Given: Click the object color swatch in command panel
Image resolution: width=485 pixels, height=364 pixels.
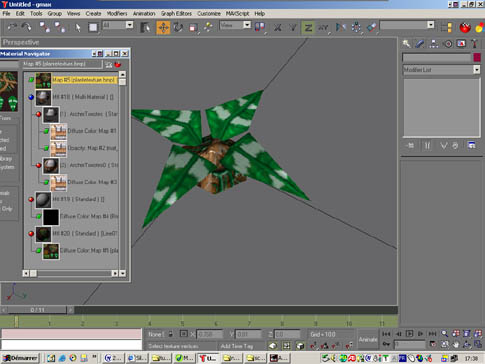Looking at the screenshot, I should [477, 57].
